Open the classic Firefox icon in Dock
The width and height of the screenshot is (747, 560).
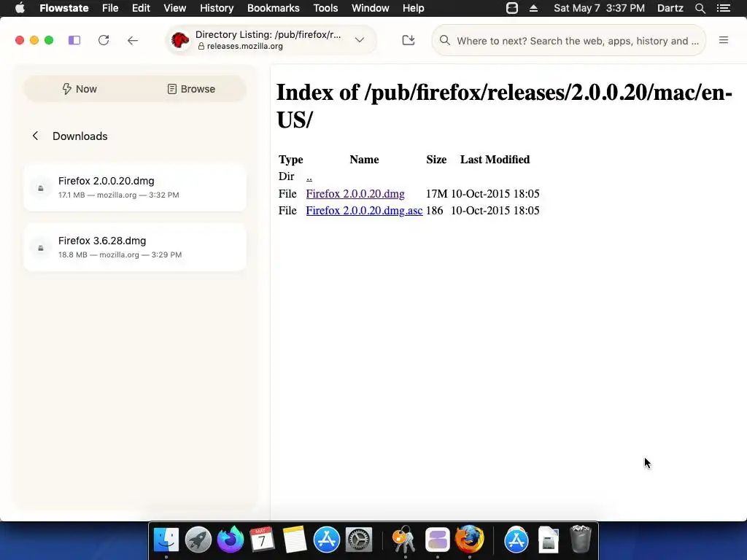click(469, 540)
